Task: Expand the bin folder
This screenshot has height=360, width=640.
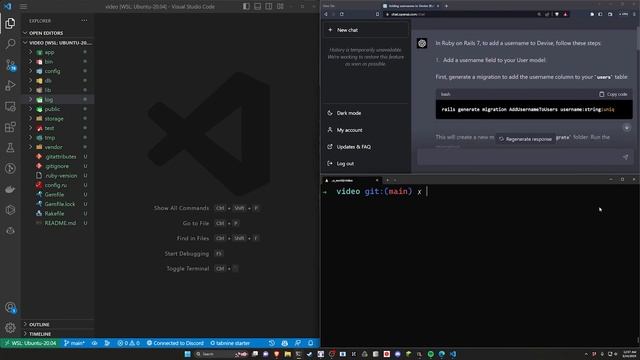Action: [x=58, y=62]
